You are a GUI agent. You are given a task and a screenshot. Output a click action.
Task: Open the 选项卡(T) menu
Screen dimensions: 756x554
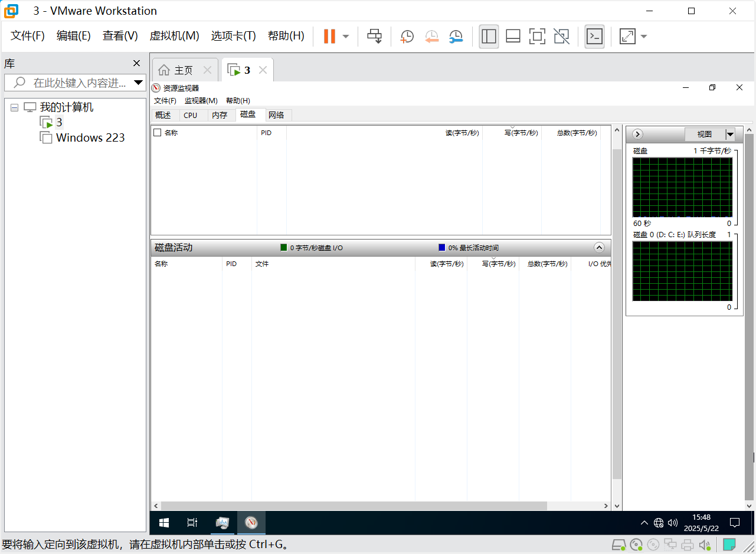click(x=233, y=36)
